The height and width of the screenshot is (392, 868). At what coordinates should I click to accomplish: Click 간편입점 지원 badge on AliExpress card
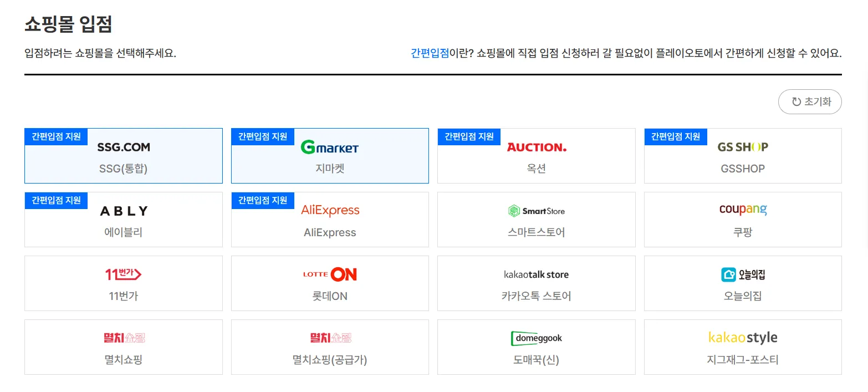pos(263,200)
